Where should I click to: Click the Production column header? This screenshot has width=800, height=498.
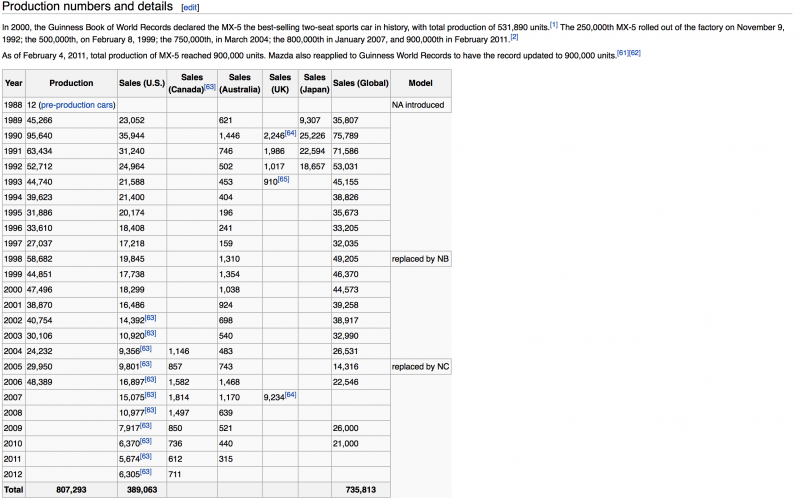71,83
